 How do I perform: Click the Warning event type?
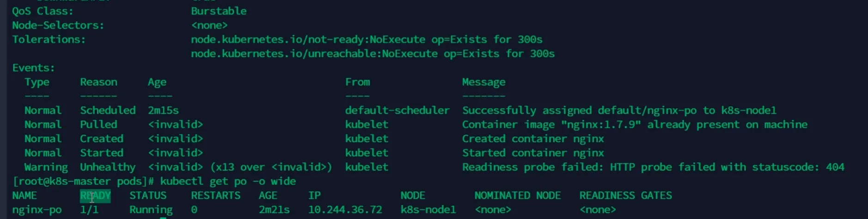pos(46,167)
